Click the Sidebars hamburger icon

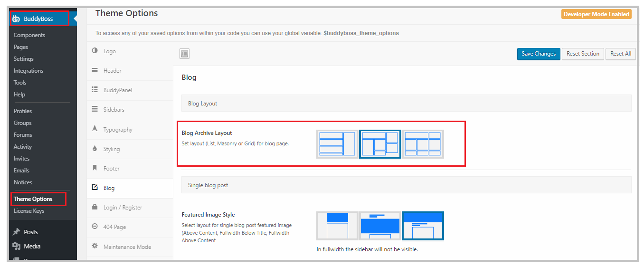(x=95, y=109)
